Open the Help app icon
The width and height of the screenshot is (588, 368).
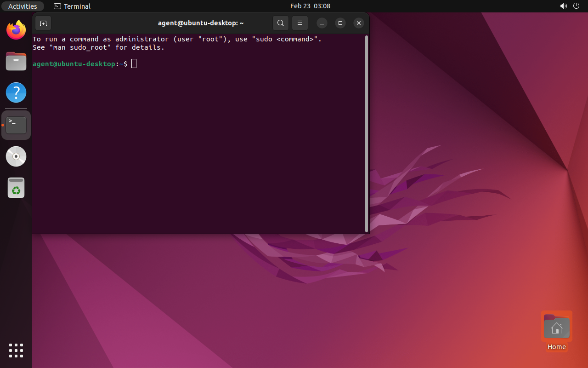pyautogui.click(x=16, y=92)
